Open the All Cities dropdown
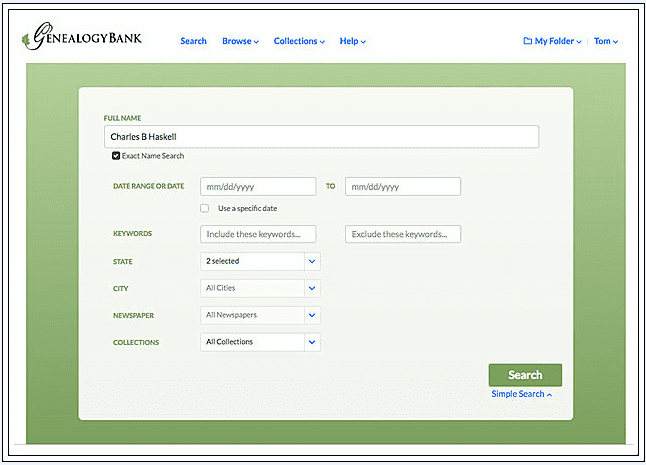The height and width of the screenshot is (465, 646). click(260, 288)
